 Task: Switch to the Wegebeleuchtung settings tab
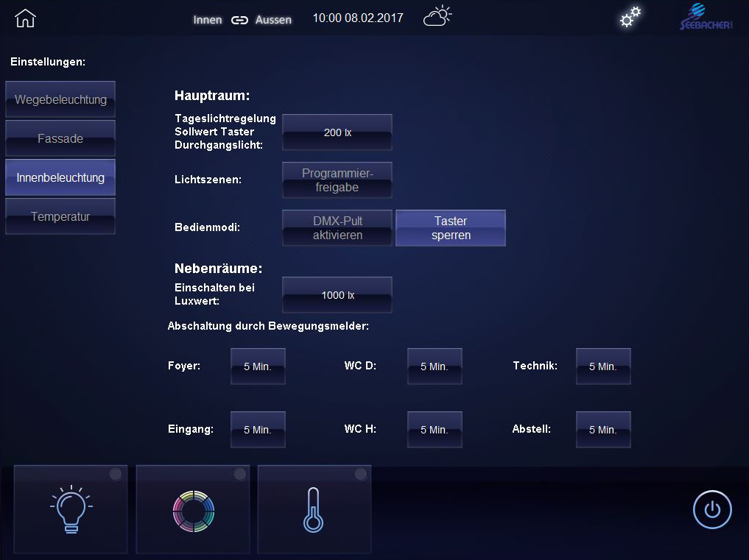60,99
